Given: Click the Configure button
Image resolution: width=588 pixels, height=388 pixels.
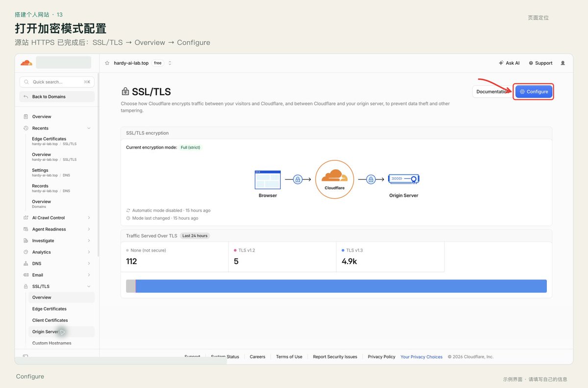Looking at the screenshot, I should (x=534, y=92).
